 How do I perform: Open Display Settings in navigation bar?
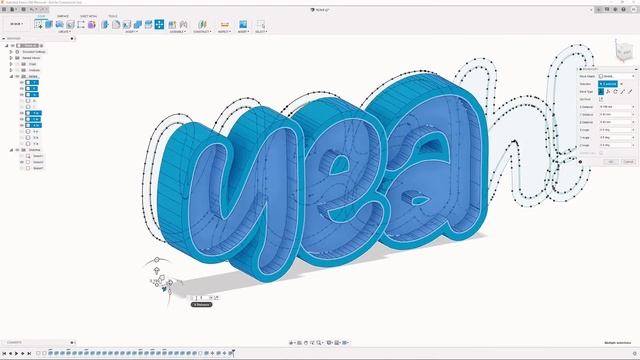330,343
